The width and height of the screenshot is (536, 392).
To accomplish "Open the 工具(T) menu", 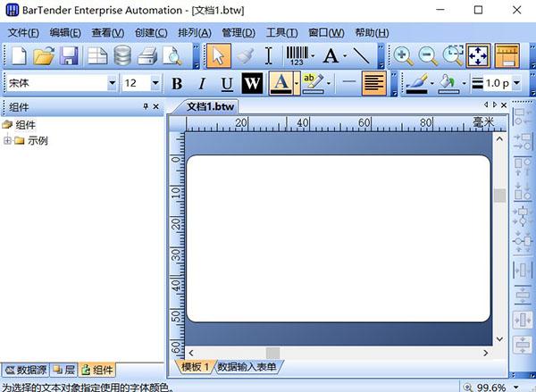I will point(281,33).
